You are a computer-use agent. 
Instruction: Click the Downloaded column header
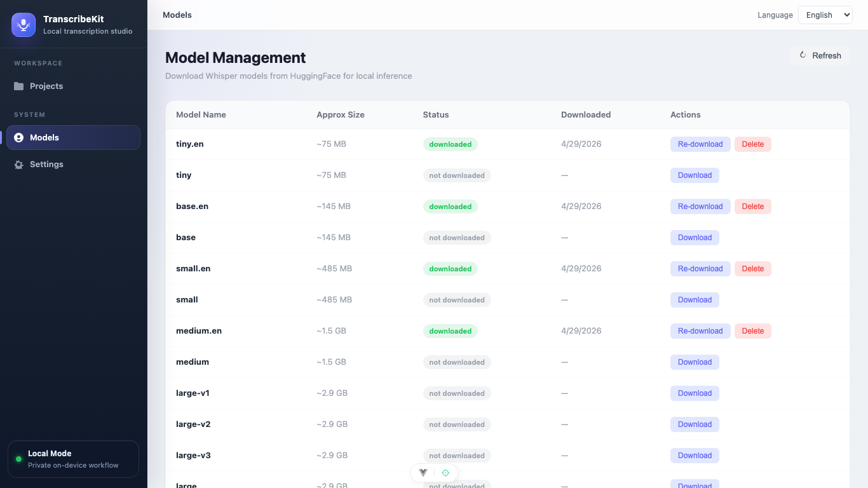586,115
